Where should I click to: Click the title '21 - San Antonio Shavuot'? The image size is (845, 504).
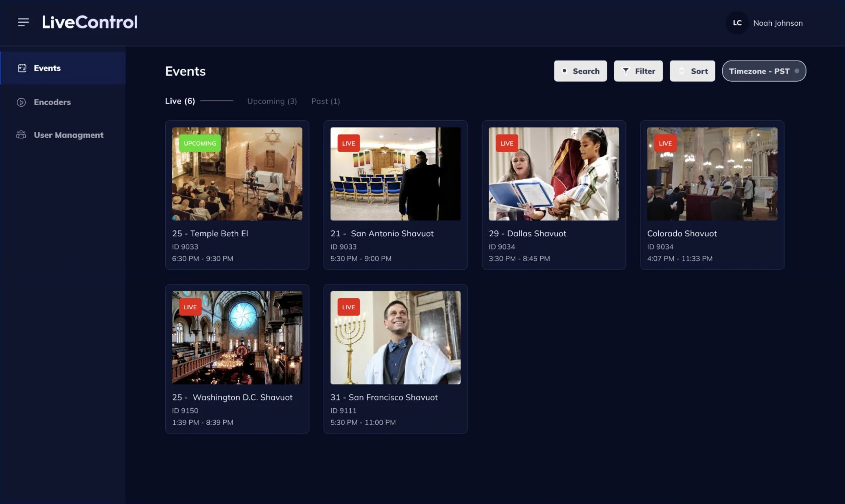point(382,233)
